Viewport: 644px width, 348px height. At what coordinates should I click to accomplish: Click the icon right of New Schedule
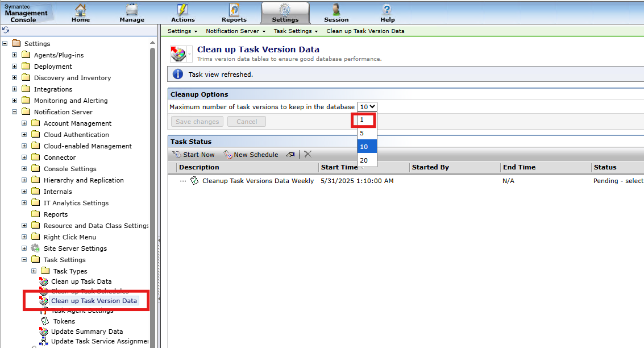point(290,155)
